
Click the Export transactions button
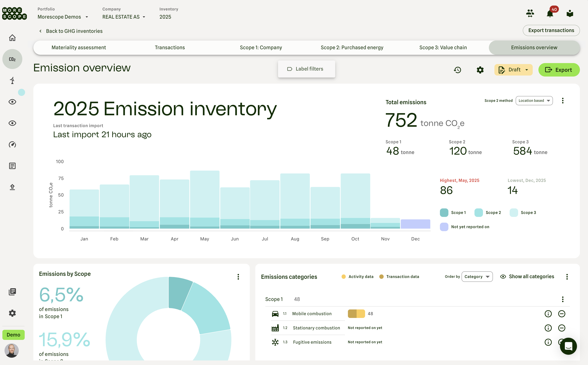pyautogui.click(x=551, y=30)
